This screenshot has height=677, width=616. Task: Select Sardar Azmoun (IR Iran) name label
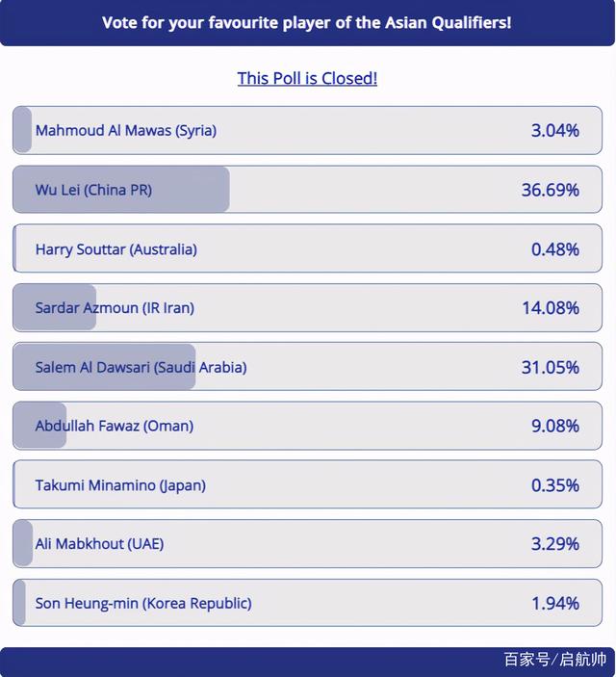click(115, 308)
